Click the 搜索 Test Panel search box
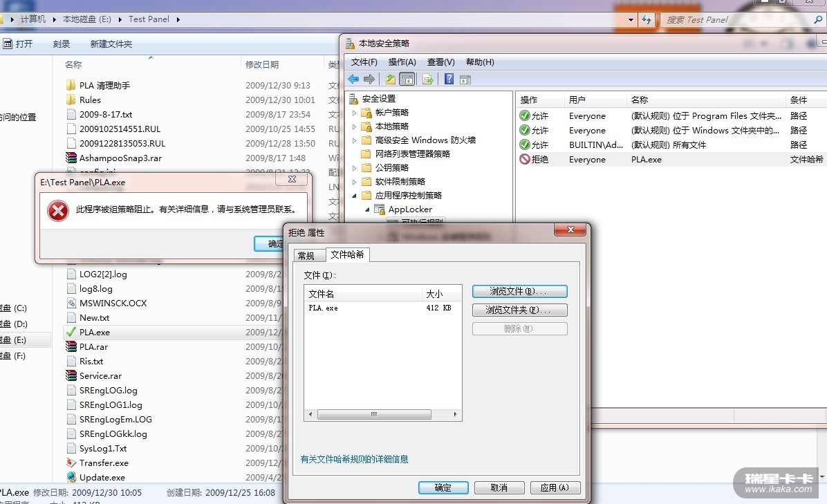This screenshot has height=504, width=827. pyautogui.click(x=736, y=19)
